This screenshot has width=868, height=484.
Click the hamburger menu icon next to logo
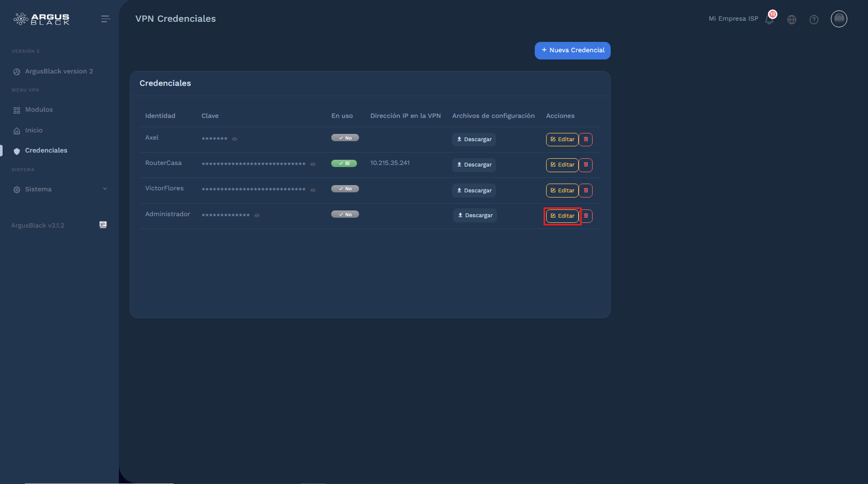point(105,19)
